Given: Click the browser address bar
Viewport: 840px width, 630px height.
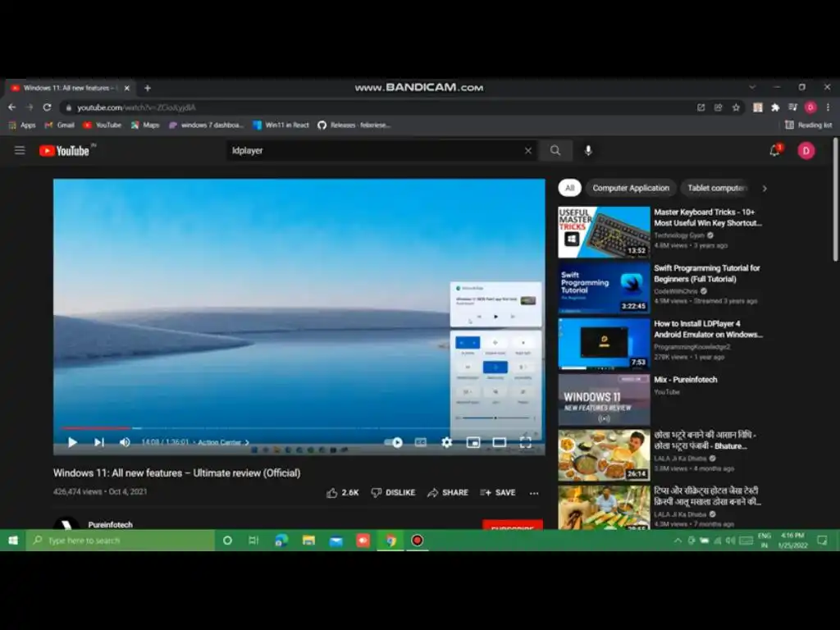Looking at the screenshot, I should click(x=375, y=107).
